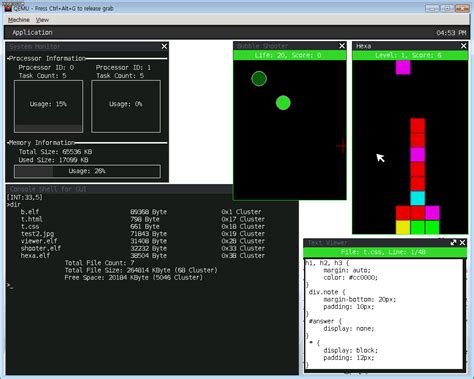Click Processor 0 usage graph box
This screenshot has width=474, height=379.
pyautogui.click(x=49, y=106)
